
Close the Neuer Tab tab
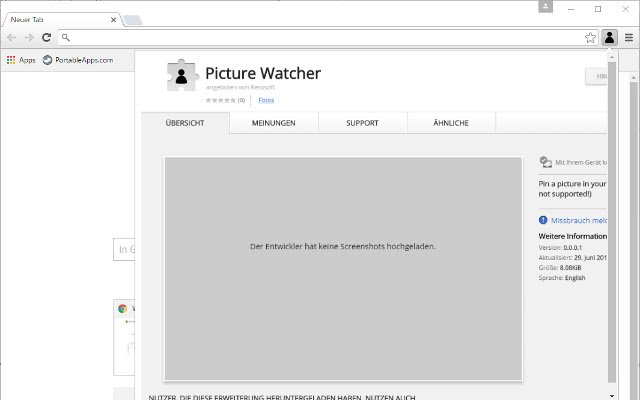tap(113, 20)
